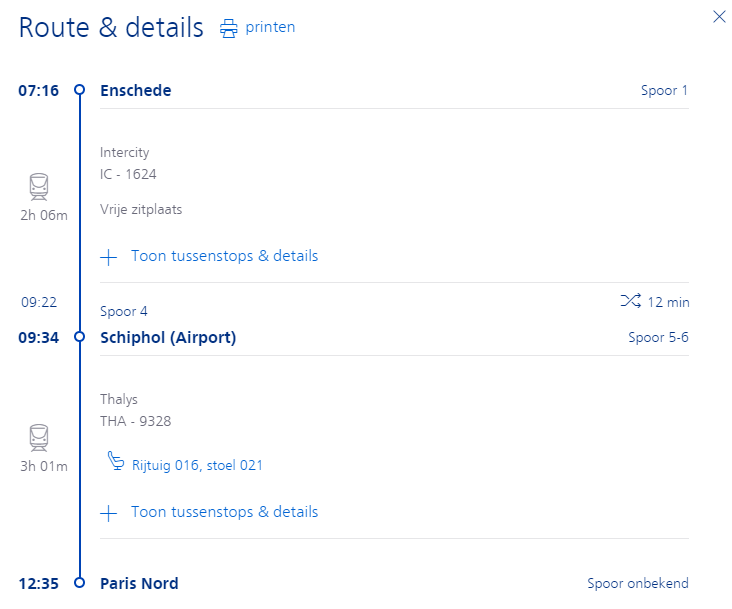Open the printen link
This screenshot has height=609, width=732.
(x=270, y=27)
